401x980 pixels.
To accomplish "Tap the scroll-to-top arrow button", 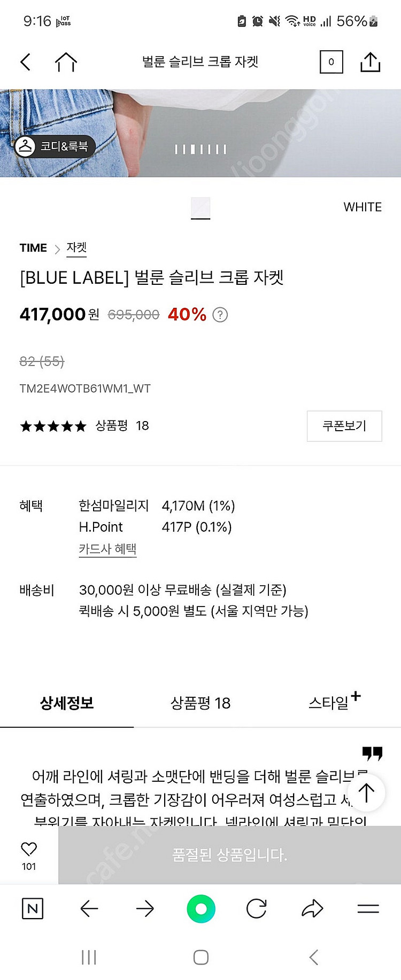I will click(366, 792).
